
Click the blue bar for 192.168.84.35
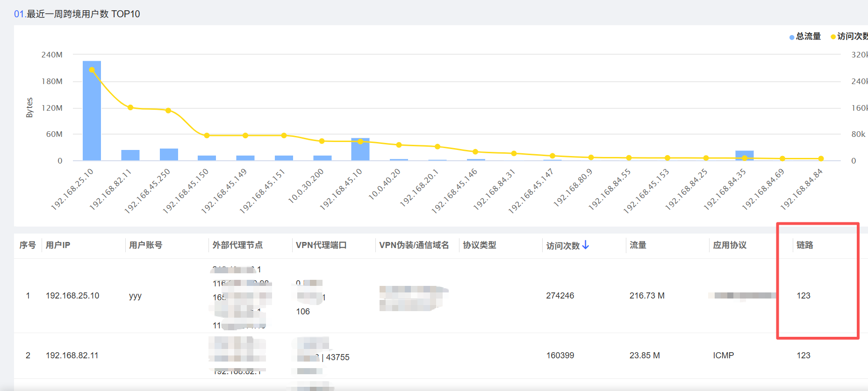coord(744,156)
